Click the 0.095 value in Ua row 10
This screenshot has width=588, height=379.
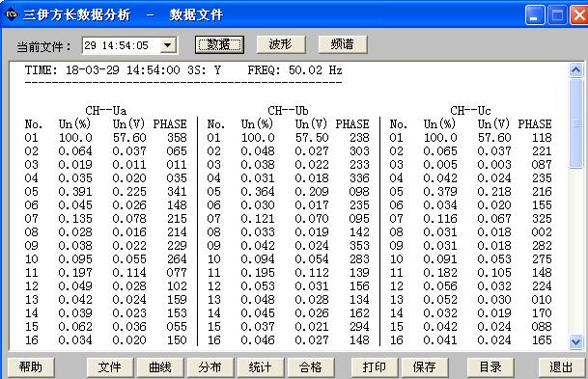(75, 259)
